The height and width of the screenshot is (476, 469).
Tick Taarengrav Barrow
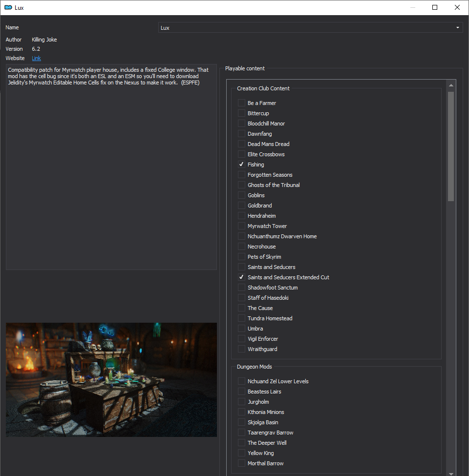point(241,433)
